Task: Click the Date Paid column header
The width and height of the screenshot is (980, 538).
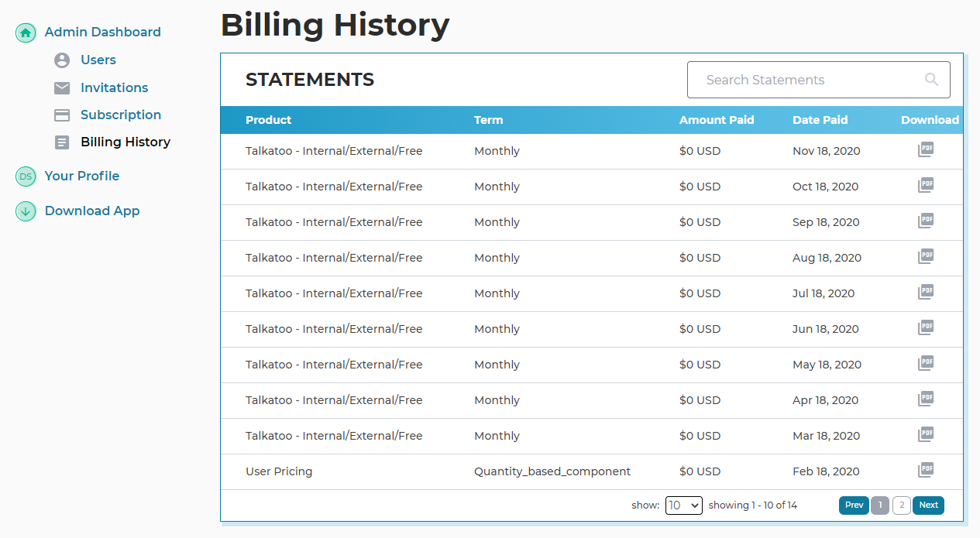Action: (x=820, y=120)
